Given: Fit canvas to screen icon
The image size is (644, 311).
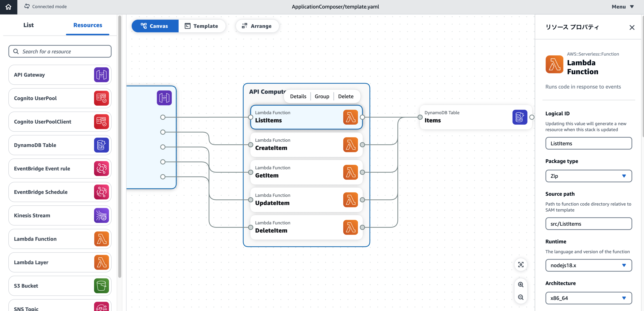Looking at the screenshot, I should point(521,264).
